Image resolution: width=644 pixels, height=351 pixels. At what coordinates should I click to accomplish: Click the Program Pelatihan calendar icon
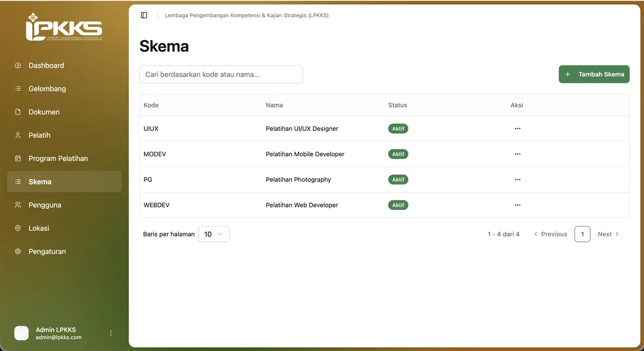click(x=18, y=158)
